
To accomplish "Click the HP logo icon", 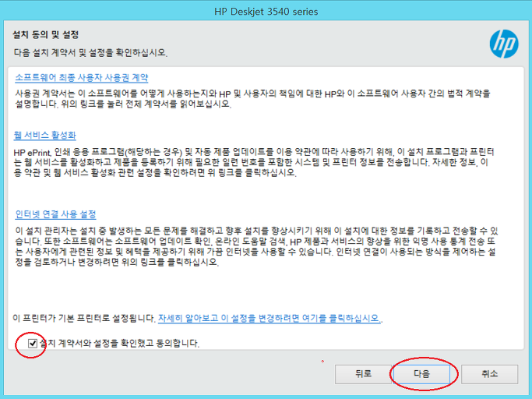I will pos(504,44).
